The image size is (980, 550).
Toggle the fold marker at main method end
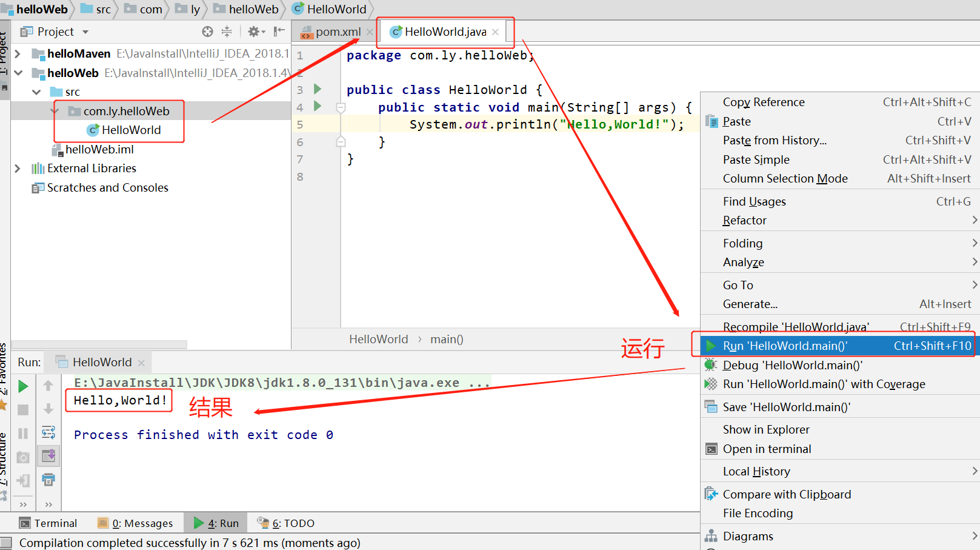341,142
